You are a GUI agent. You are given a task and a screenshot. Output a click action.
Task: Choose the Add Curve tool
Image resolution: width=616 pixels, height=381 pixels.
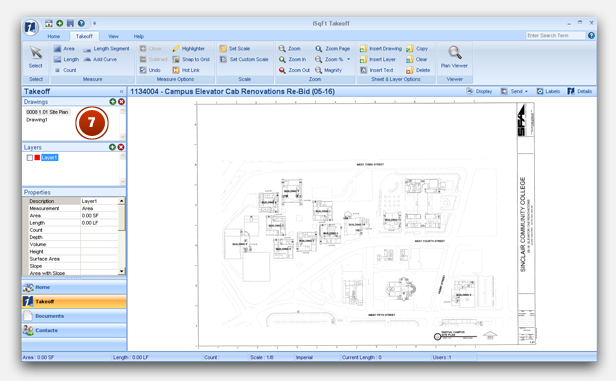100,59
